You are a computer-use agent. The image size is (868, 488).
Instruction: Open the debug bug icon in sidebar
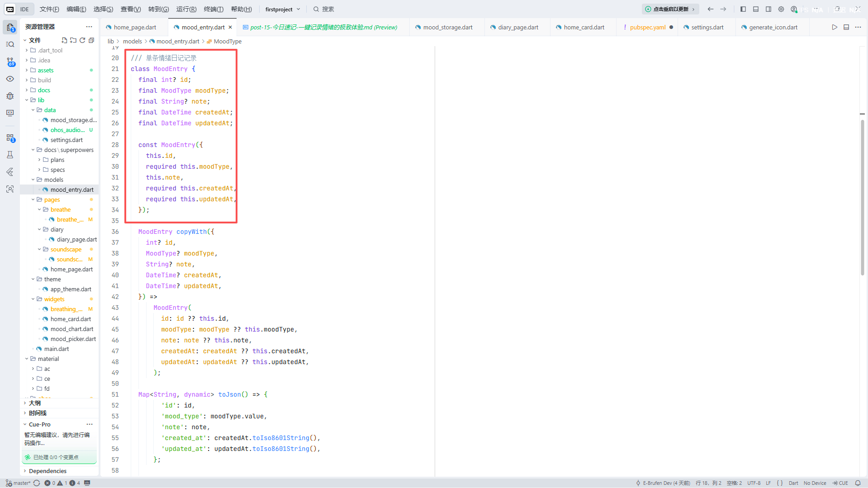pyautogui.click(x=10, y=96)
